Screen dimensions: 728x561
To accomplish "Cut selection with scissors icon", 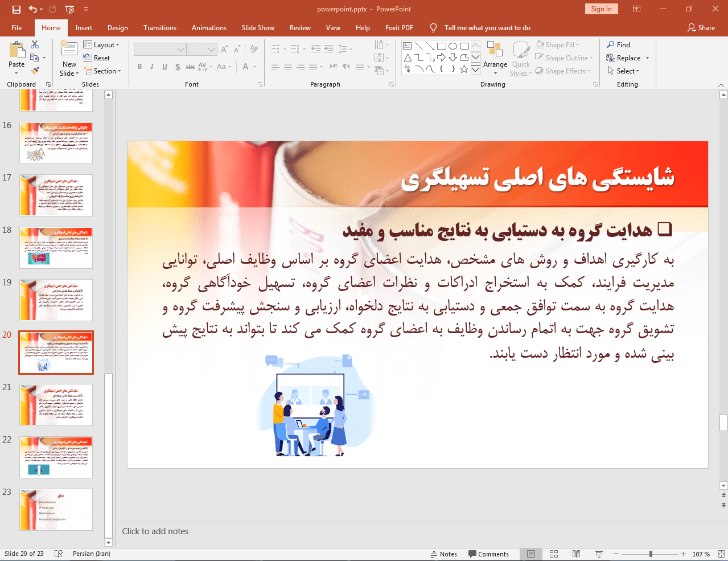I will pos(35,44).
